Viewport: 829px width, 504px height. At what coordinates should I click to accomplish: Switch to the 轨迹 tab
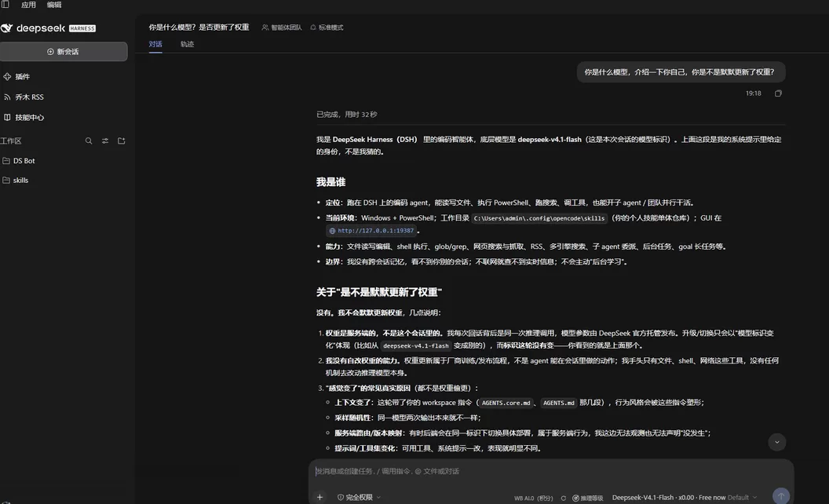coord(187,45)
